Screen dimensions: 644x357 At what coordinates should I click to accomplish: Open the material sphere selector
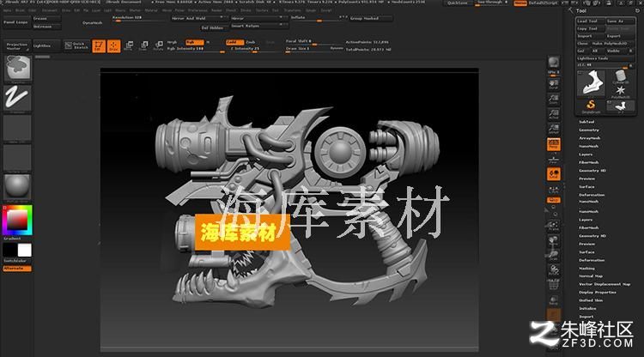pos(18,187)
